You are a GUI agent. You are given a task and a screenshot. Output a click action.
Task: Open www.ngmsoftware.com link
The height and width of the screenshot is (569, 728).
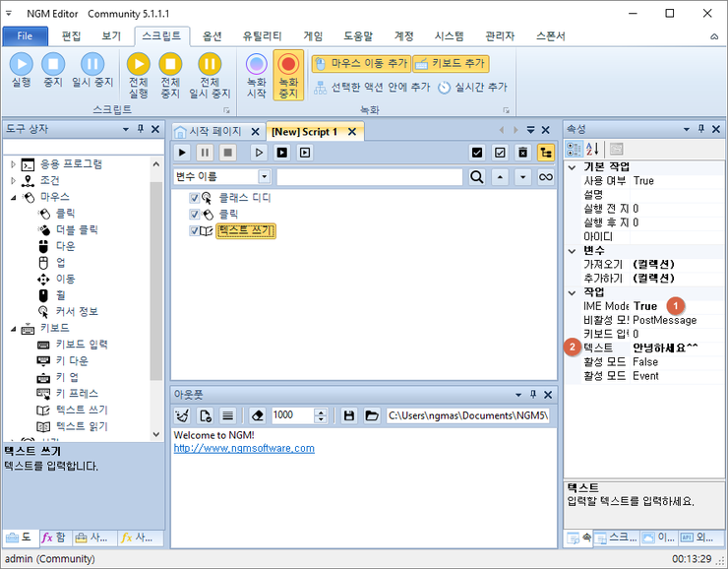click(x=244, y=449)
